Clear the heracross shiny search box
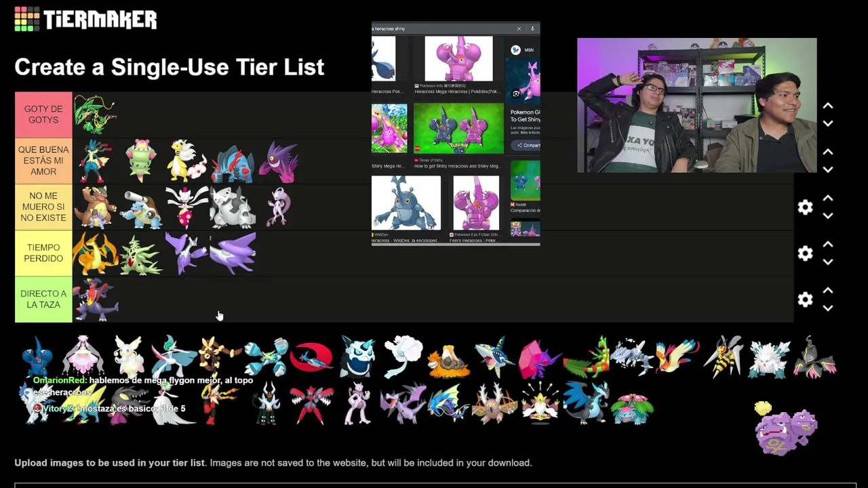Viewport: 868px width, 488px height. click(x=519, y=28)
